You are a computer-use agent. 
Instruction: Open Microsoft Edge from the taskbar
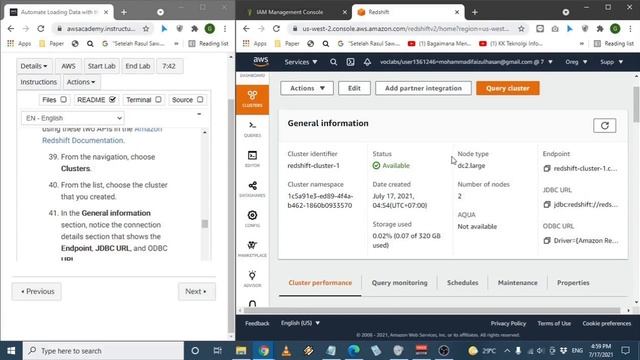[x=354, y=351]
